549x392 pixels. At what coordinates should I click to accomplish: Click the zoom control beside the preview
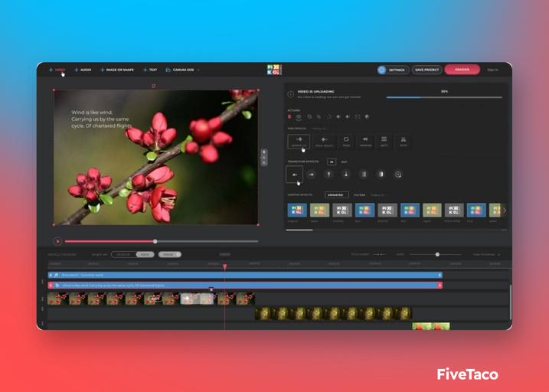pyautogui.click(x=264, y=158)
